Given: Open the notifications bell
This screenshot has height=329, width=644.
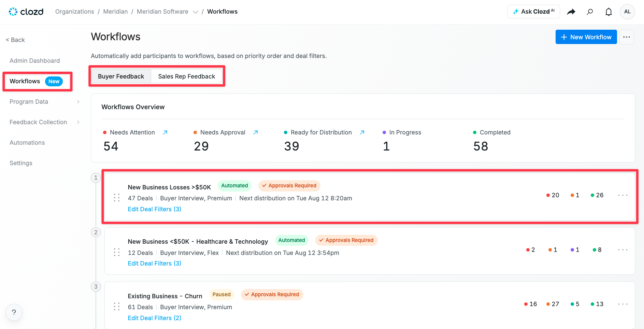Looking at the screenshot, I should (x=609, y=12).
